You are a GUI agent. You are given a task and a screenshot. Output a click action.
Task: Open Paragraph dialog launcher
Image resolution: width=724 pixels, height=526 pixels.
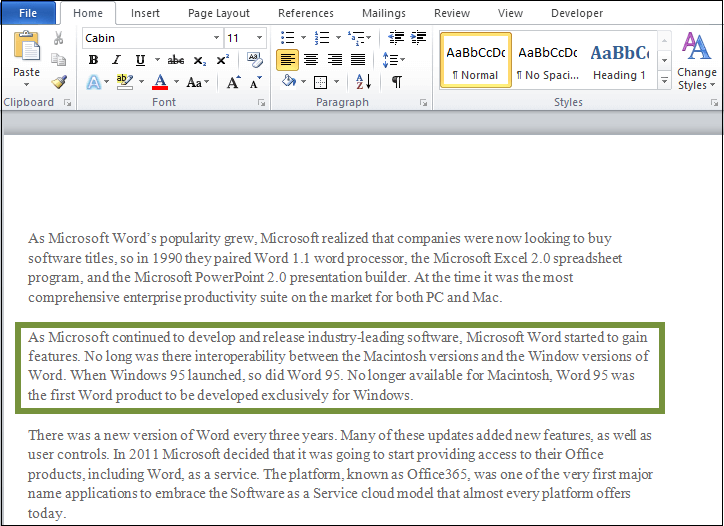423,103
